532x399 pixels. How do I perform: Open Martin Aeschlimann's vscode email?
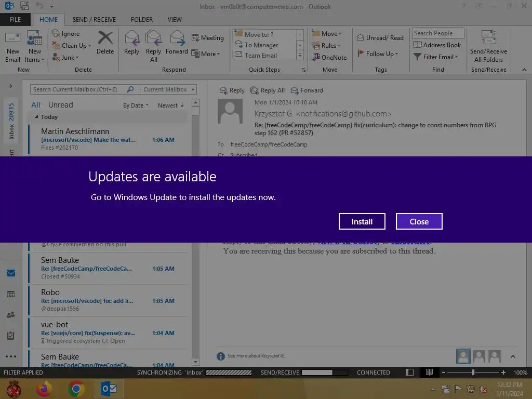(109, 139)
